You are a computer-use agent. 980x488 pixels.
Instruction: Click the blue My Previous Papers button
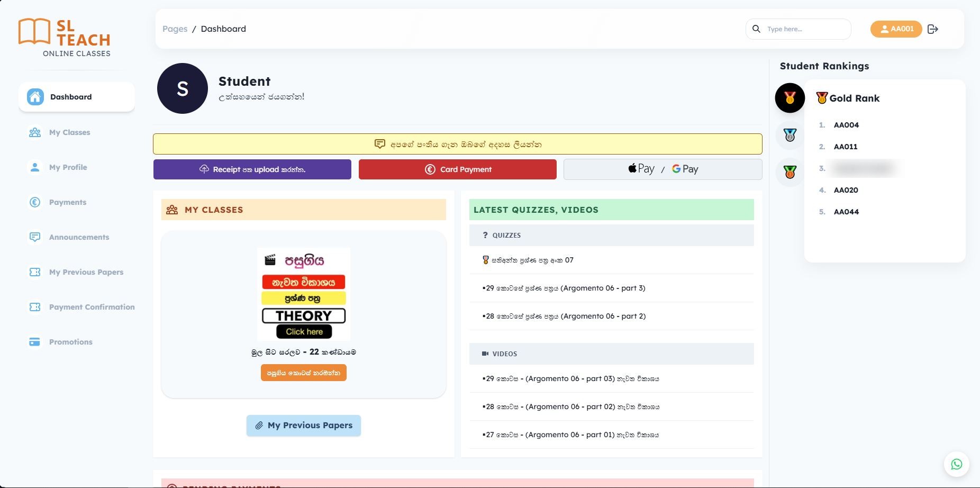point(304,426)
